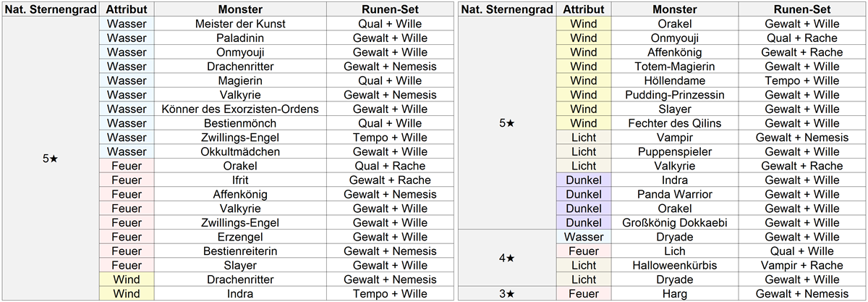Select the Vampir + Rache rune set cell
Viewport: 868px width, 302px height.
(801, 265)
